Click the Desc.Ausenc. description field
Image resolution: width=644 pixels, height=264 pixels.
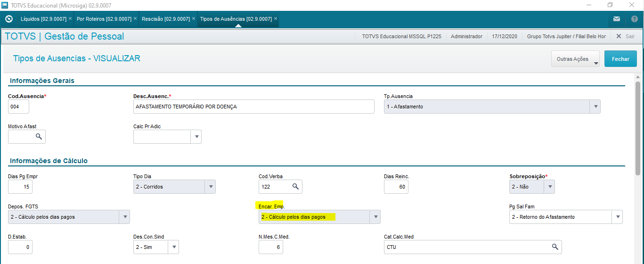[254, 107]
